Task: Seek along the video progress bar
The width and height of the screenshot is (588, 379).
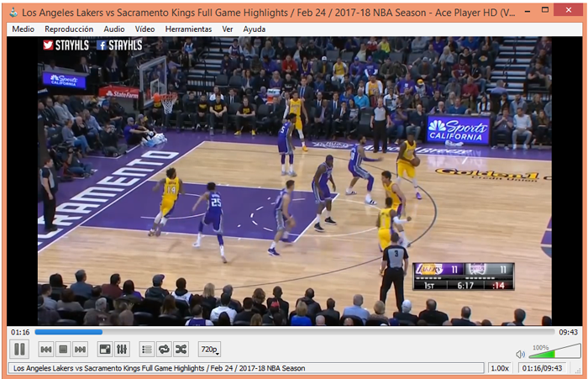Action: pyautogui.click(x=294, y=332)
